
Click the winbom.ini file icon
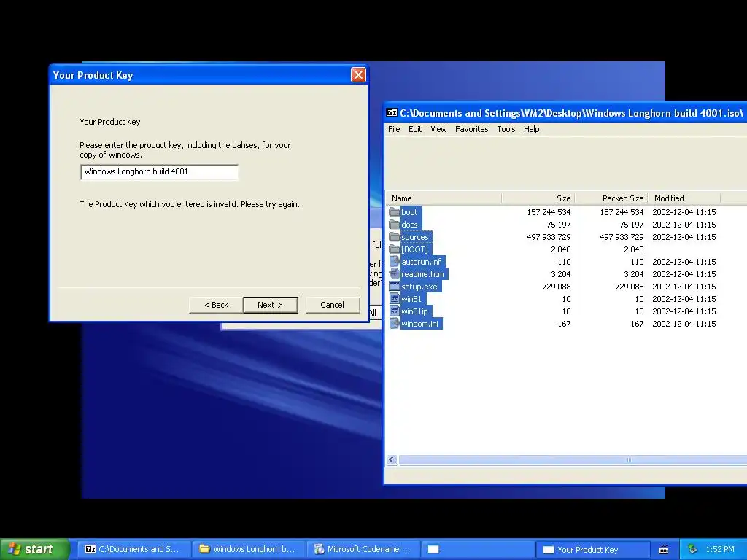394,323
